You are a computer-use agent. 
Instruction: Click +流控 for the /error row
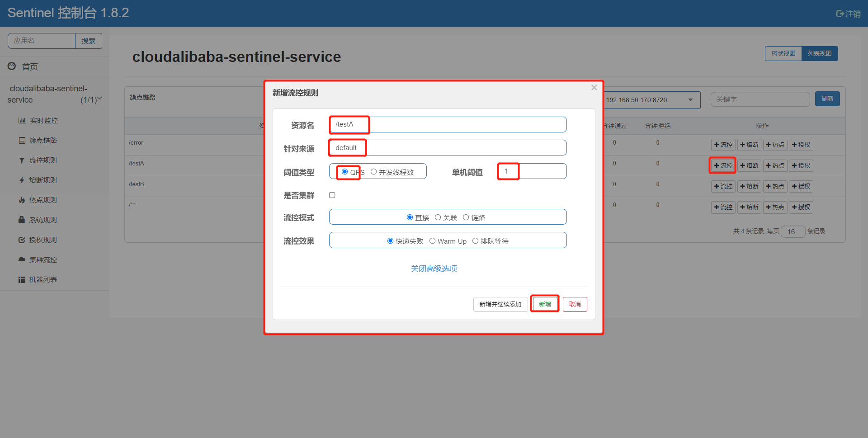(723, 145)
